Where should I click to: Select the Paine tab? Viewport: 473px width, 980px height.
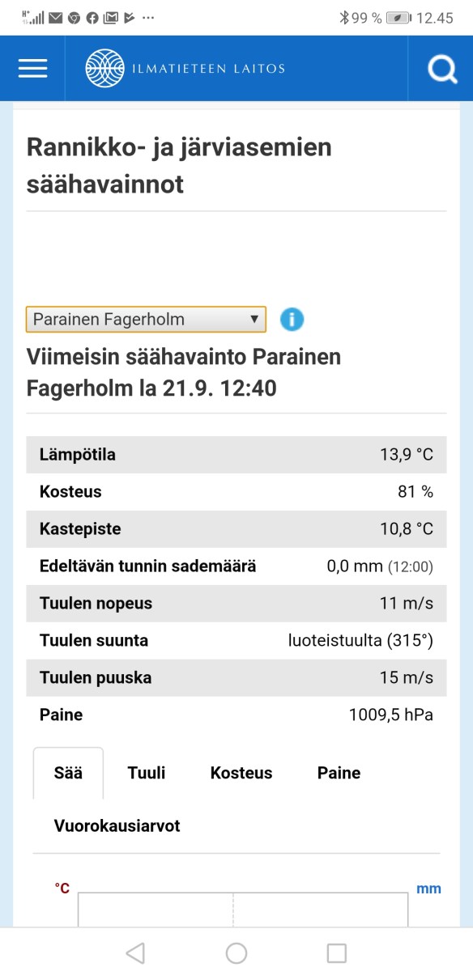pyautogui.click(x=339, y=773)
